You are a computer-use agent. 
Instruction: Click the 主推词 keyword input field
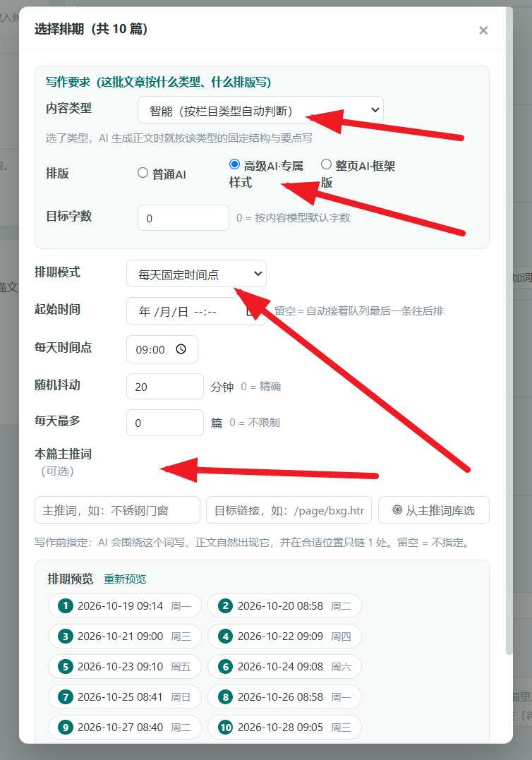tap(117, 510)
